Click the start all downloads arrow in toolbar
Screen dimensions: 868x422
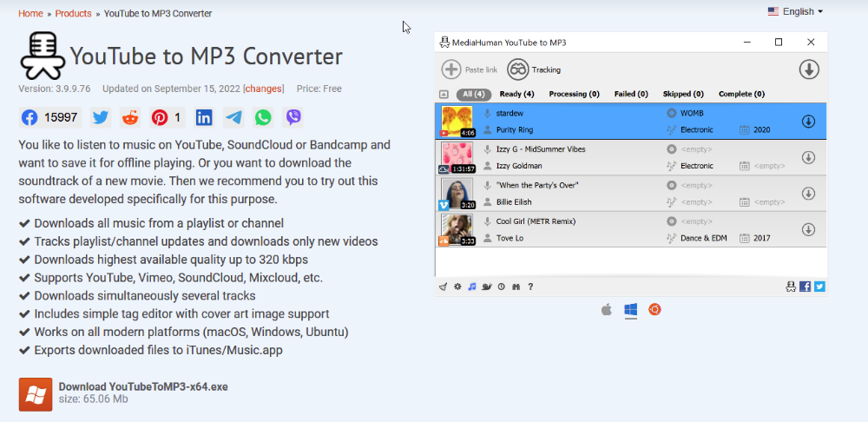point(809,69)
